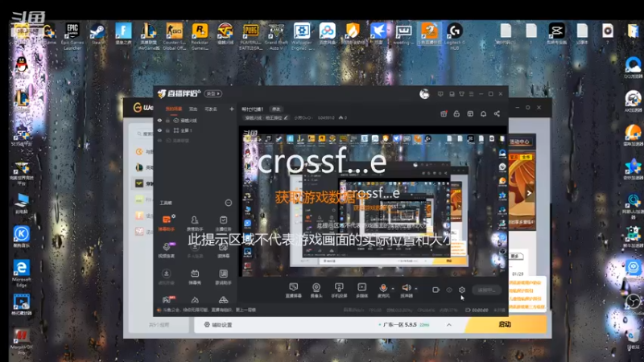Show the third hidden source layer
Image resolution: width=644 pixels, height=362 pixels.
point(159,140)
